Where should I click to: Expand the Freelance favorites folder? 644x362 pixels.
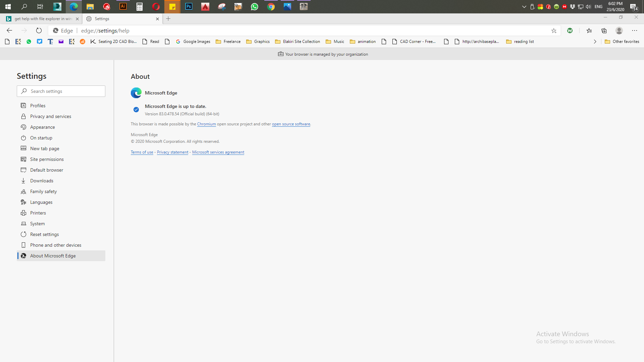(228, 42)
